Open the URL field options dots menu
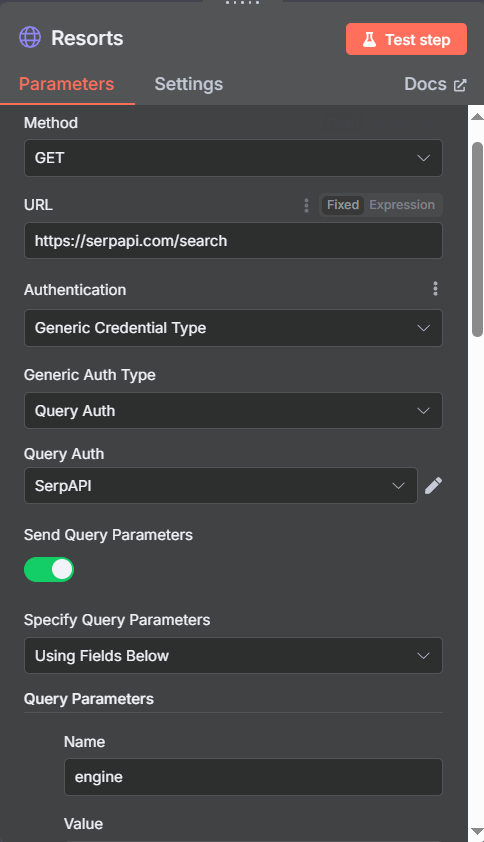This screenshot has height=842, width=484. pyautogui.click(x=306, y=205)
